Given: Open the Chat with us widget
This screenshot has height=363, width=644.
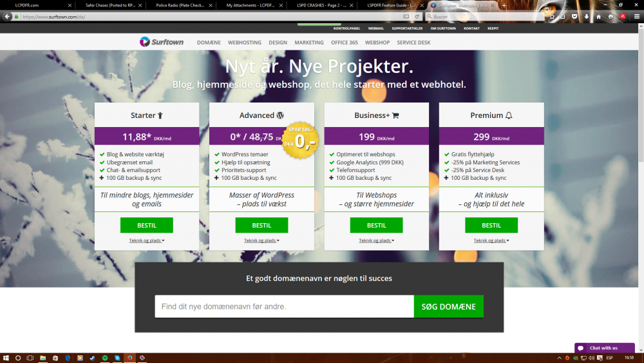Looking at the screenshot, I should [604, 348].
